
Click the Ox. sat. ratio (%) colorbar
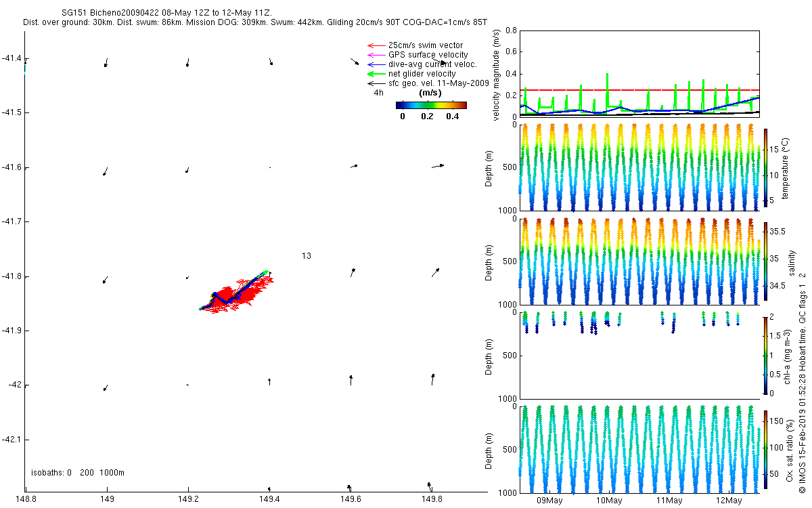tap(765, 448)
